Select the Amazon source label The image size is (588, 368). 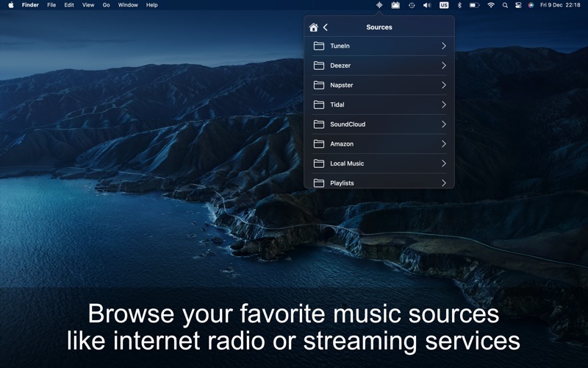coord(342,144)
